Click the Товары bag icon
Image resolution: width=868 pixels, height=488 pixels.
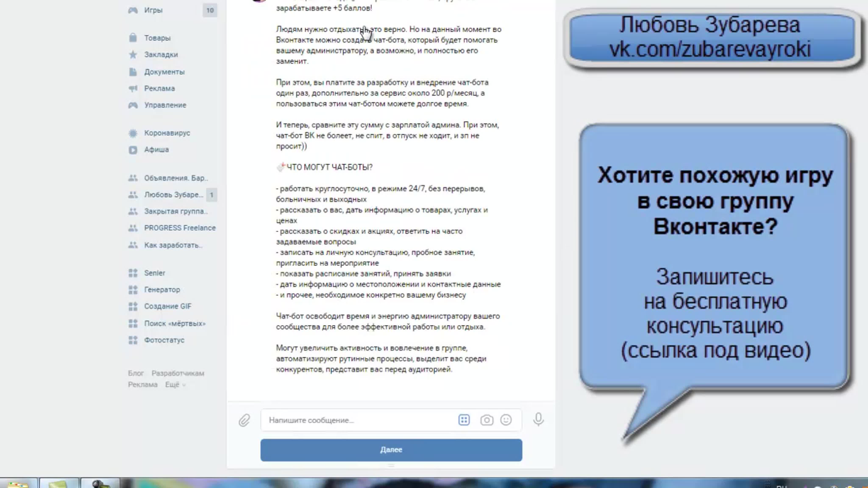coord(133,38)
